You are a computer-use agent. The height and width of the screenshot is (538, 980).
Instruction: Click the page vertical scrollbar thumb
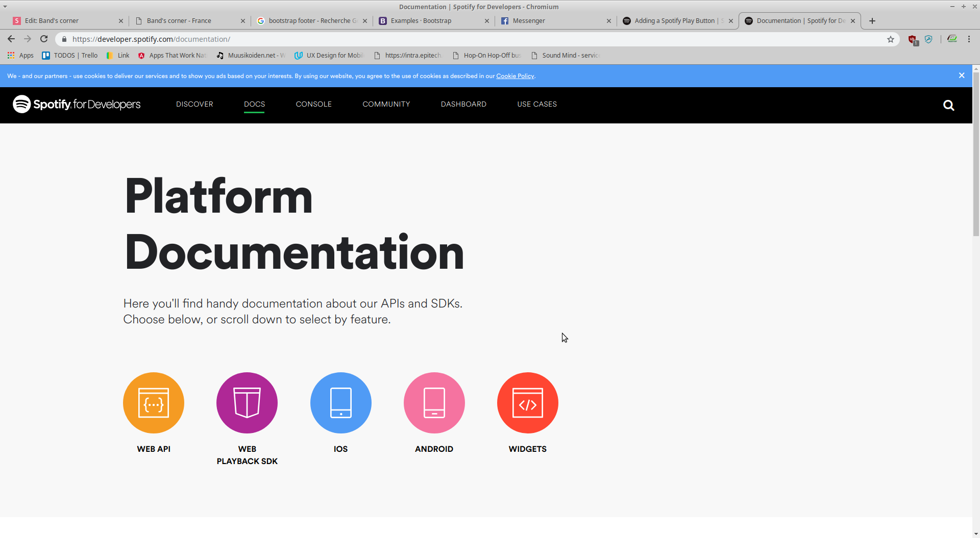(976, 153)
